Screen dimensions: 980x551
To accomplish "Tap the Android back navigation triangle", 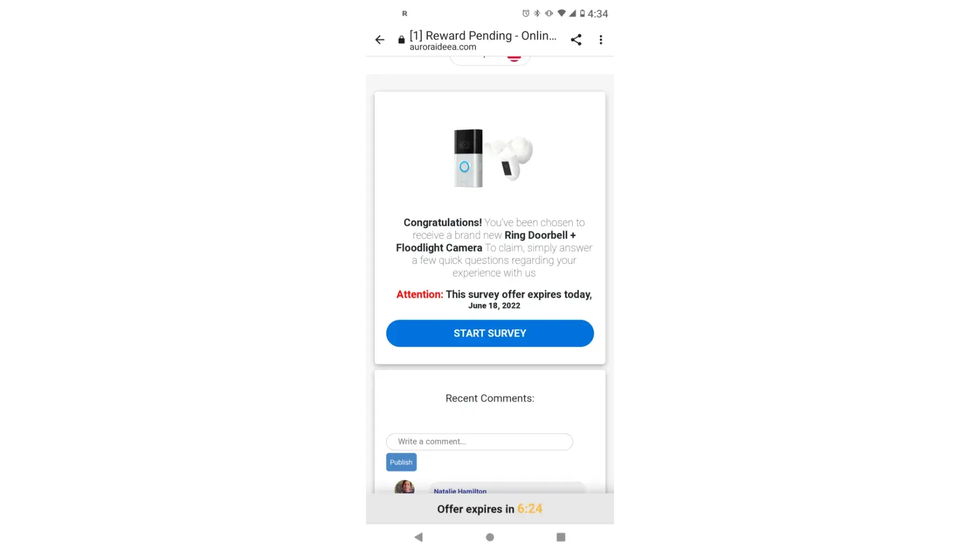I will click(x=419, y=537).
